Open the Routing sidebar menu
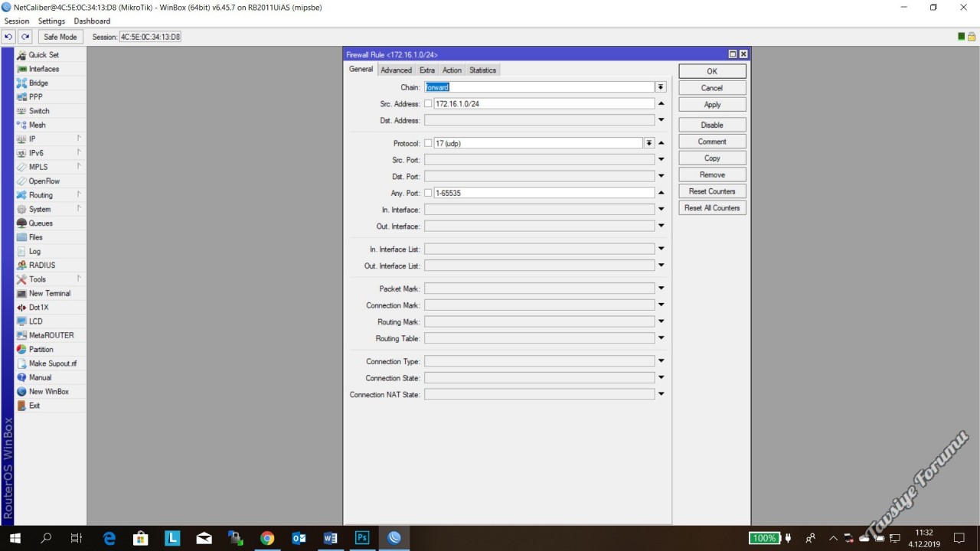The image size is (980, 551). click(x=41, y=195)
